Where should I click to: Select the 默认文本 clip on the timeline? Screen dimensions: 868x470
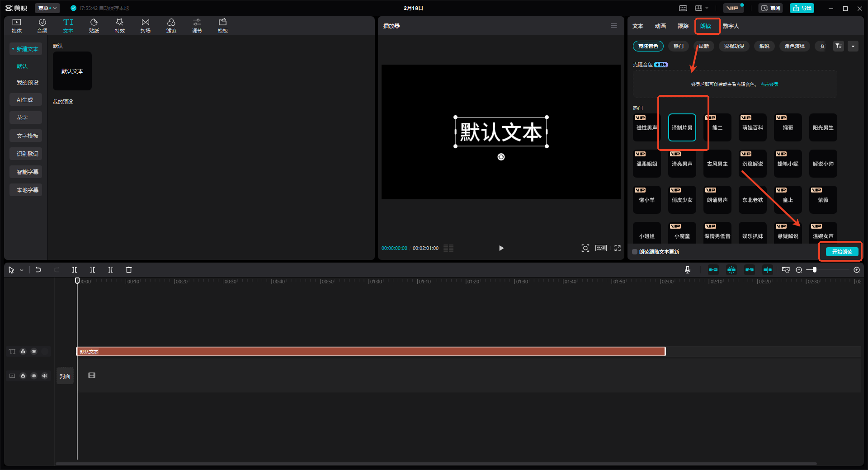pos(371,352)
